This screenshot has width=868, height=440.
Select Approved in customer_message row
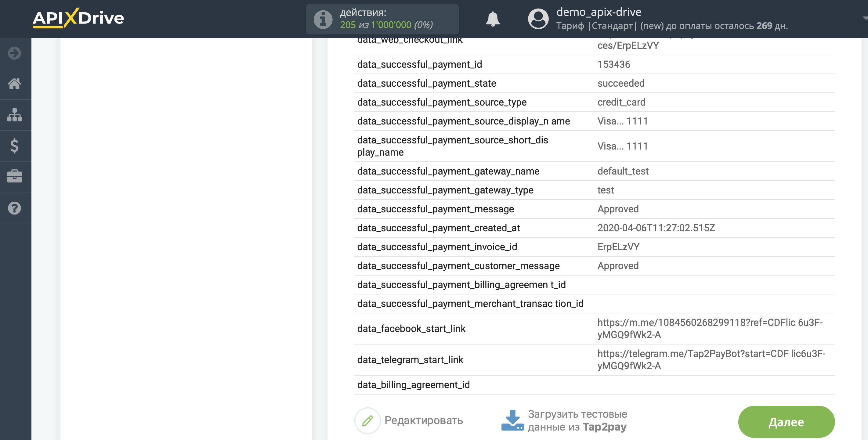click(618, 265)
